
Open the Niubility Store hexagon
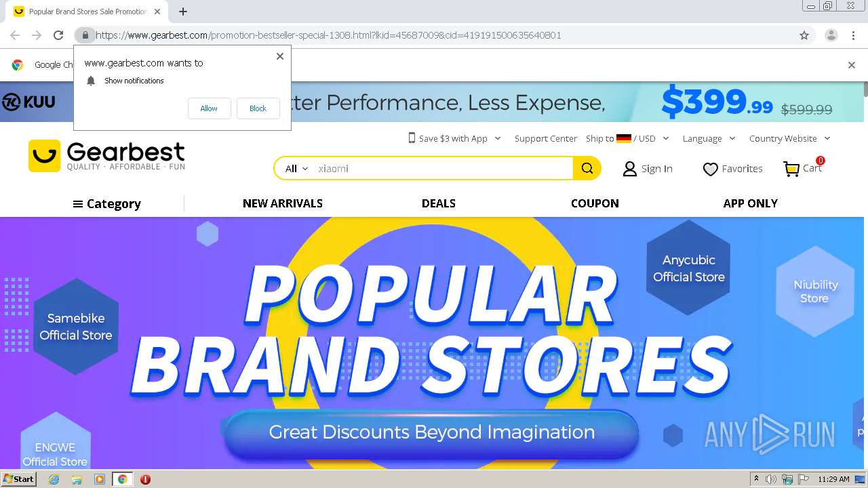814,291
